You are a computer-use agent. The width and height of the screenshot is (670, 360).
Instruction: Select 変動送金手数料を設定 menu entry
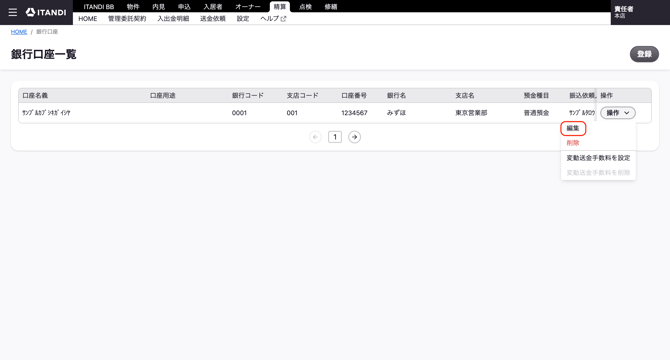(x=598, y=158)
